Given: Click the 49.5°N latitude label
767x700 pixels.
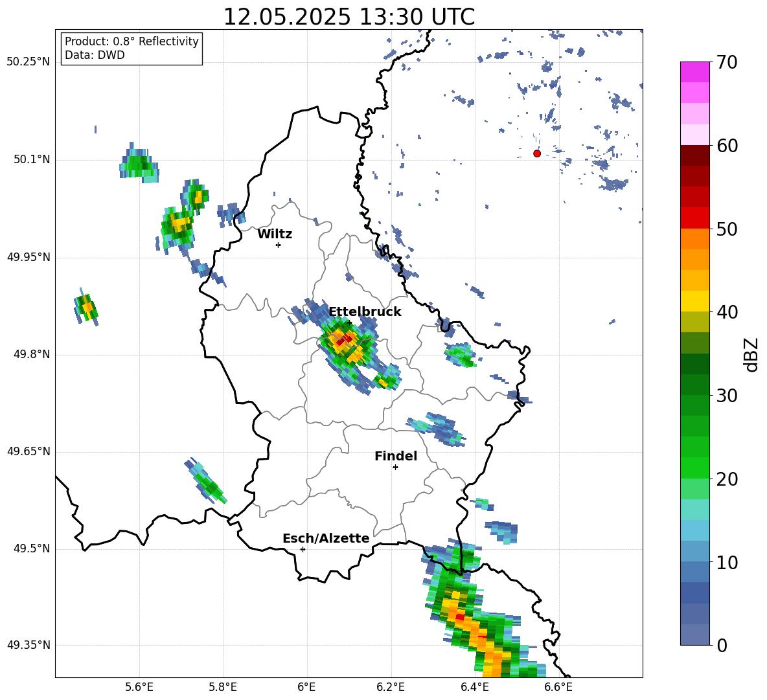Looking at the screenshot, I should tap(32, 549).
